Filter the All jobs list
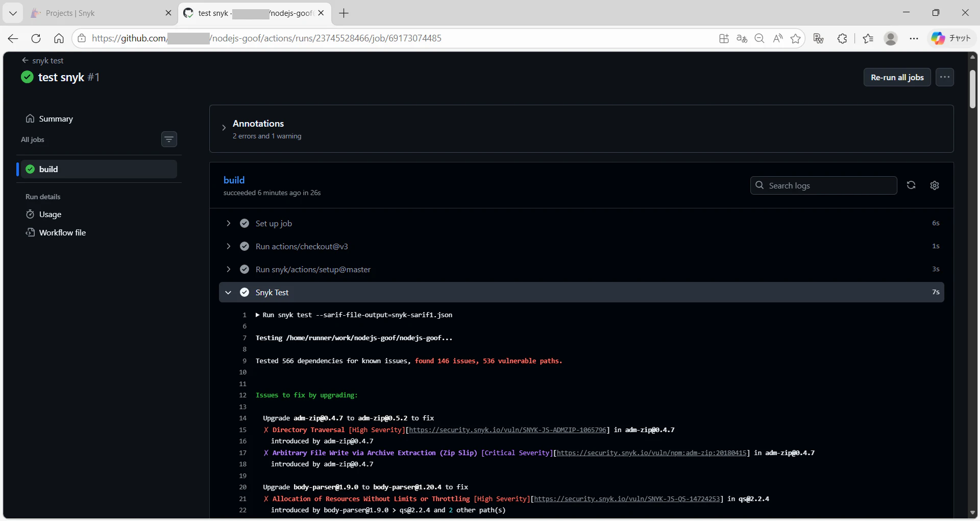980x521 pixels. [169, 139]
